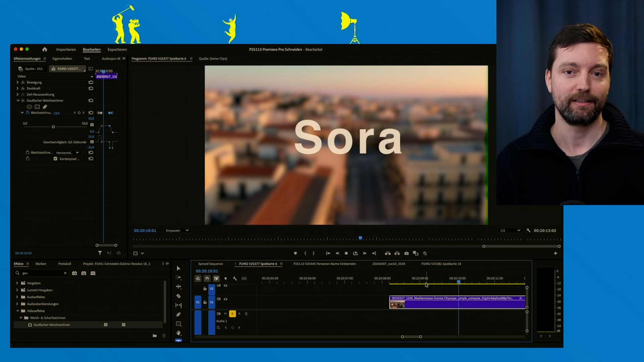This screenshot has height=362, width=644.
Task: Export a frame with the camera icon
Action: [x=407, y=253]
